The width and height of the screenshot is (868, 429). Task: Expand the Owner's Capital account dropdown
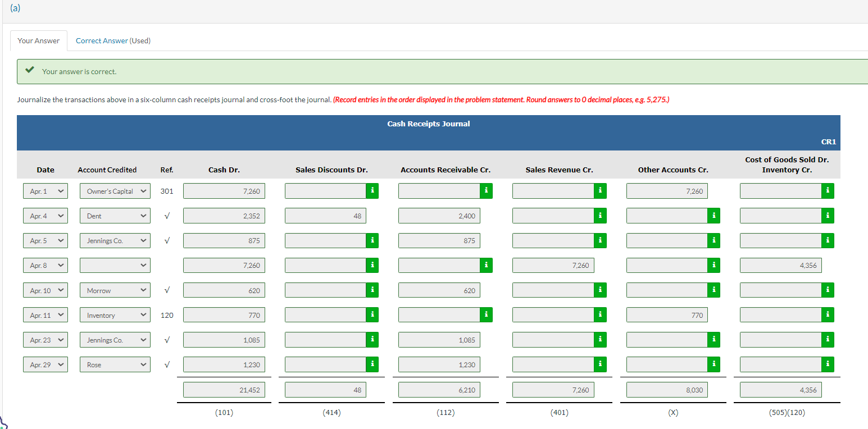[x=115, y=191]
